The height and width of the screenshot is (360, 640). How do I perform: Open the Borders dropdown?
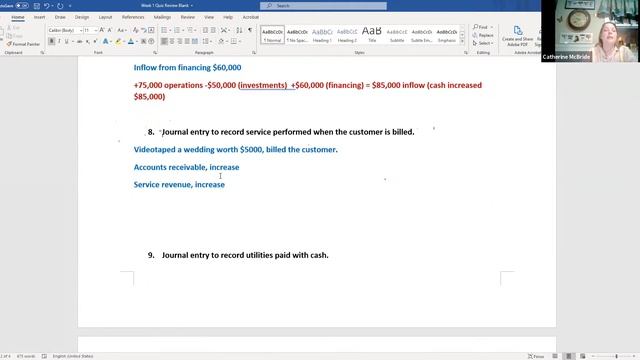tap(240, 41)
